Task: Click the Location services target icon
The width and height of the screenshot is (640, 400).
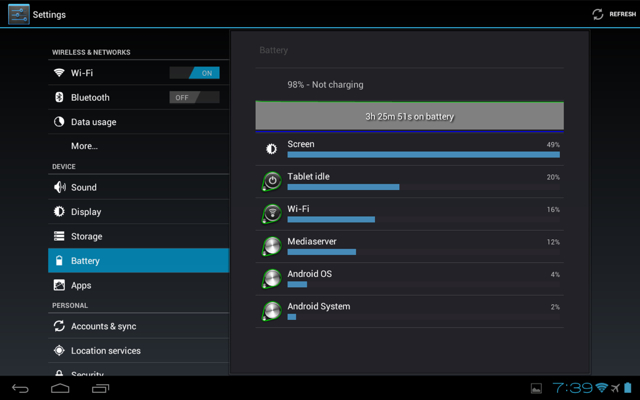Action: pos(59,350)
